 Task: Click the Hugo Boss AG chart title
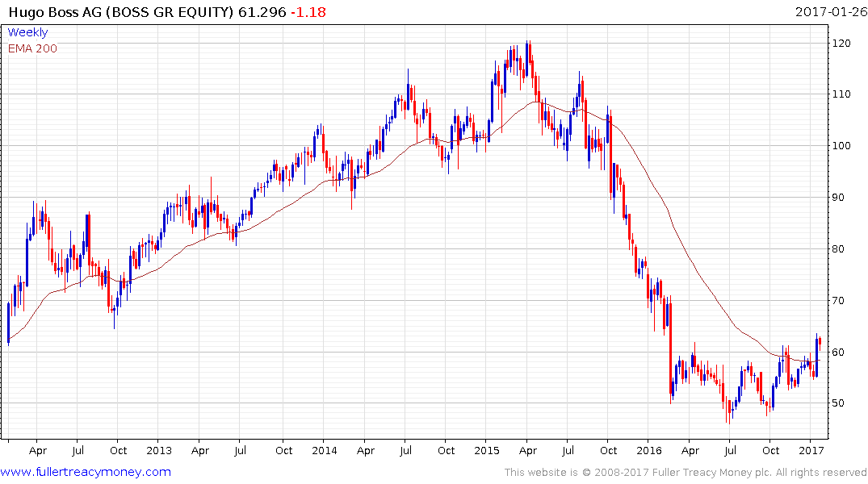121,12
